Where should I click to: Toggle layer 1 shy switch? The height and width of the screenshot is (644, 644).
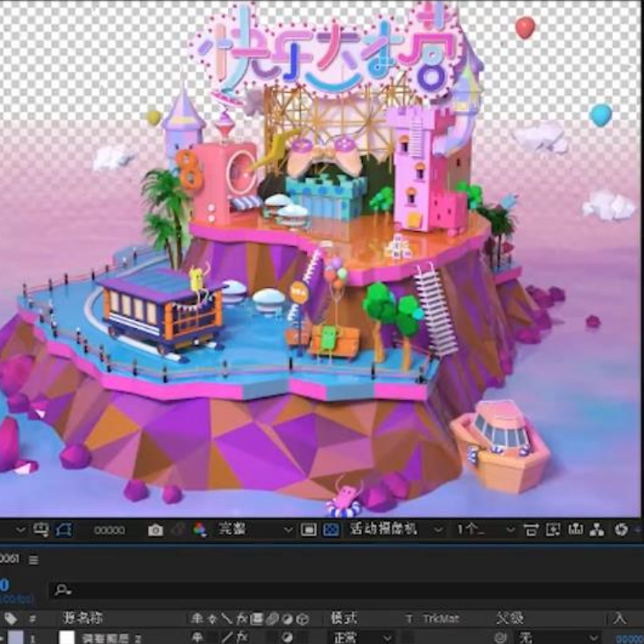[198, 637]
